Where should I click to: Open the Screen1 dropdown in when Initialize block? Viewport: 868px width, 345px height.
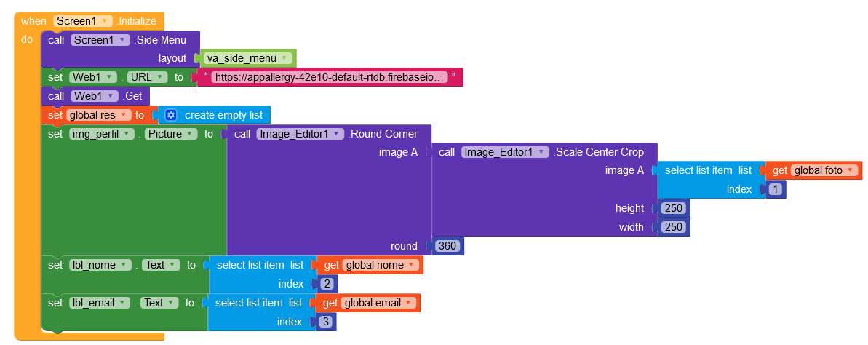coord(84,21)
